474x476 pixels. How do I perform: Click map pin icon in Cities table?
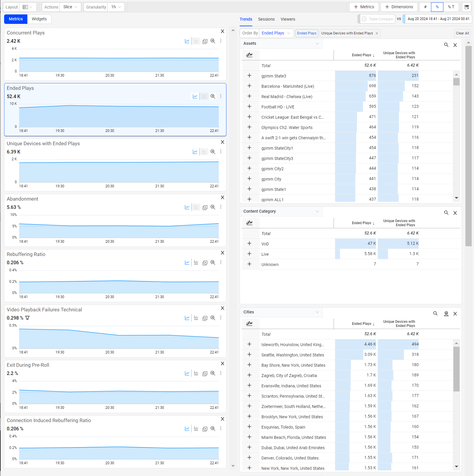pos(446,314)
